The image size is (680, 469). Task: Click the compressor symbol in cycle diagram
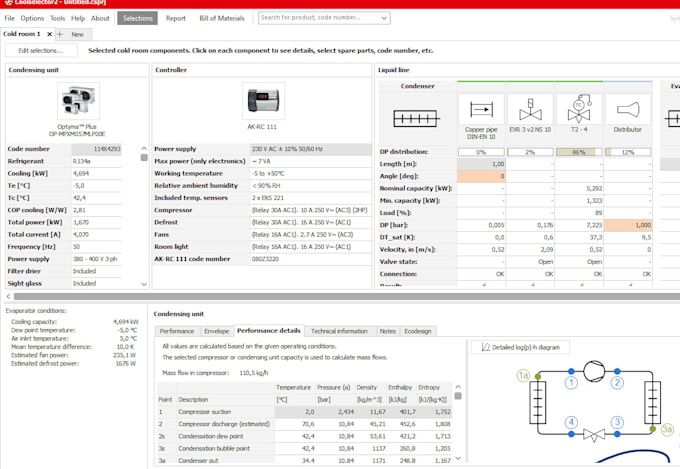point(594,371)
